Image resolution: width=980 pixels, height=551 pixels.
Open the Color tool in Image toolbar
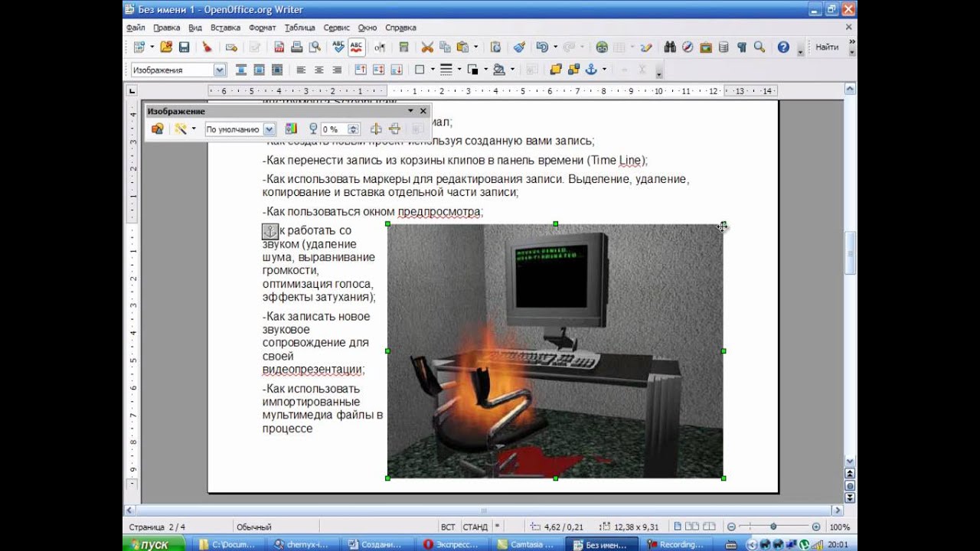(x=291, y=129)
